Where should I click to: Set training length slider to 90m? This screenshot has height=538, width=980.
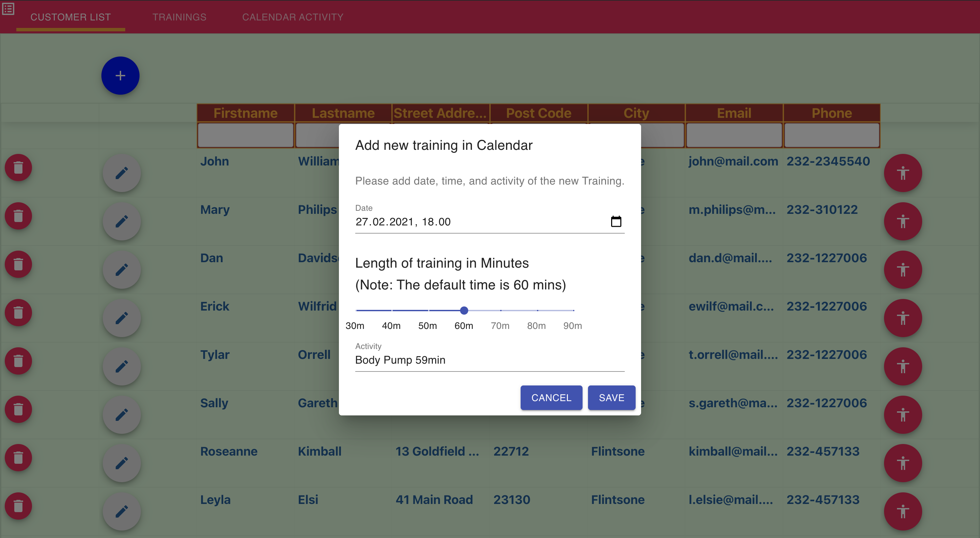(573, 310)
